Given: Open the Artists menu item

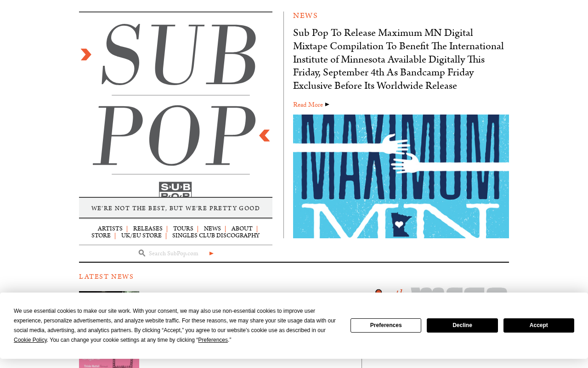Looking at the screenshot, I should tap(110, 229).
